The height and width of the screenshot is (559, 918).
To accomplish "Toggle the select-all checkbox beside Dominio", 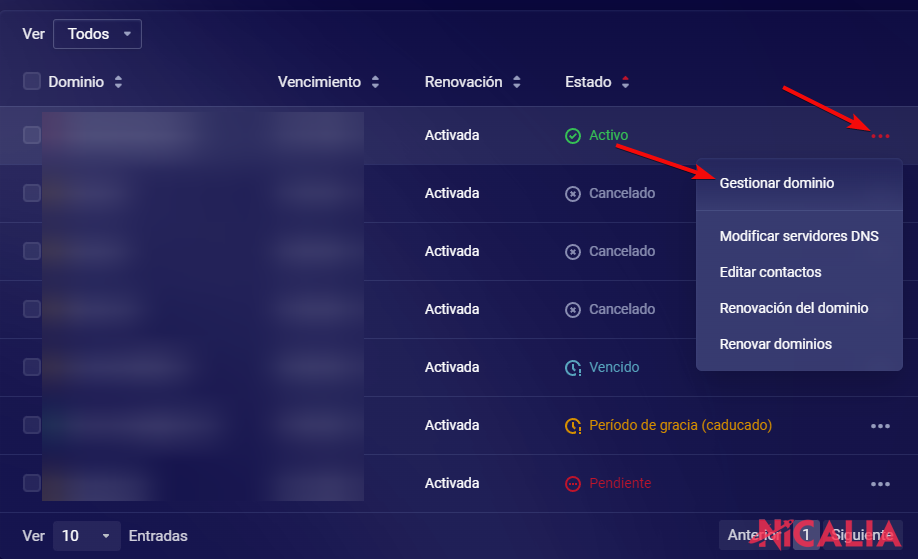I will (32, 82).
